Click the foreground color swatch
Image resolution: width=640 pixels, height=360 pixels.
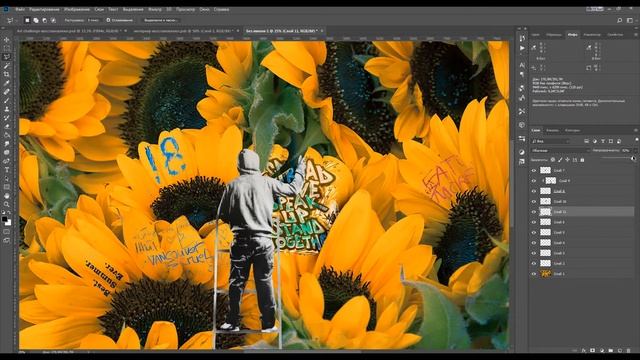[4, 220]
